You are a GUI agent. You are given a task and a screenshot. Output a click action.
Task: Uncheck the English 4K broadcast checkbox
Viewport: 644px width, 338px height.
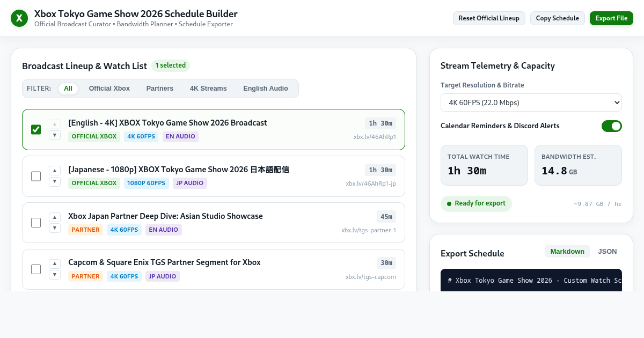pos(36,129)
